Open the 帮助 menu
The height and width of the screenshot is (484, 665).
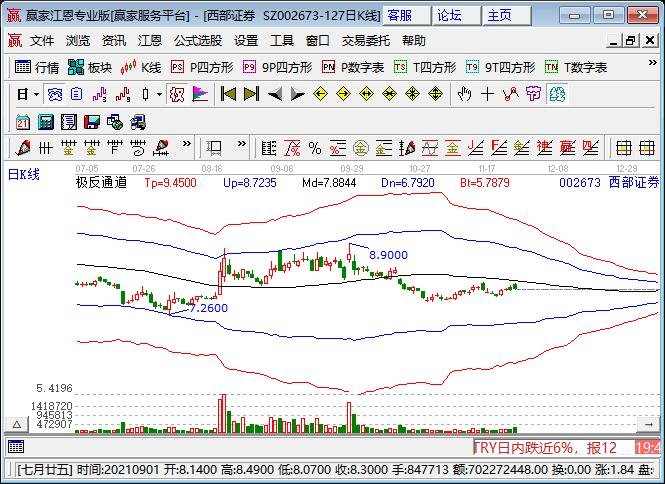414,41
